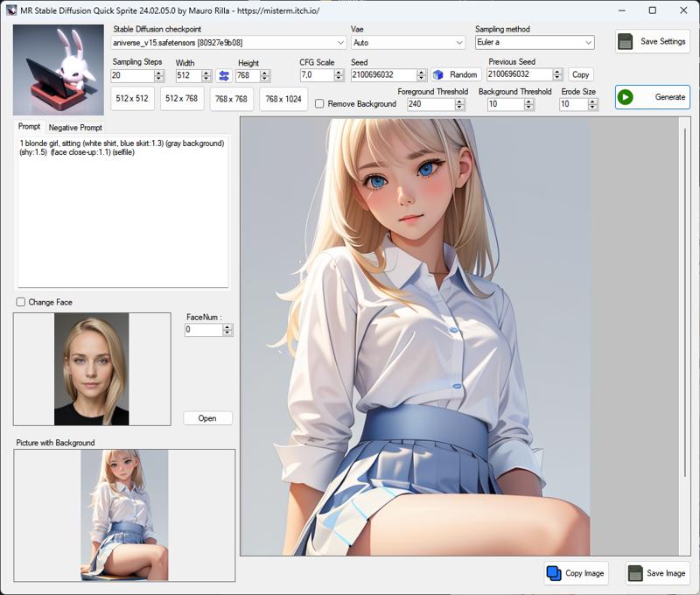Maximize the Quick Sprite window
Screen dimensions: 700x595
pos(652,10)
